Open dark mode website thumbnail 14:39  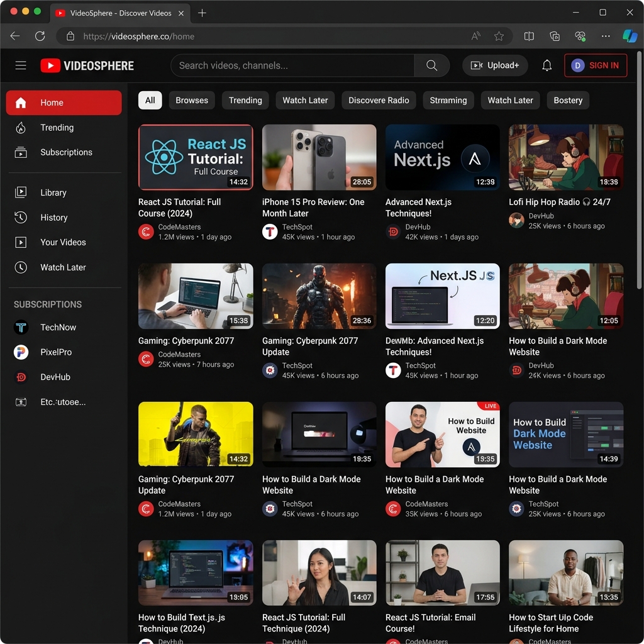pyautogui.click(x=566, y=434)
